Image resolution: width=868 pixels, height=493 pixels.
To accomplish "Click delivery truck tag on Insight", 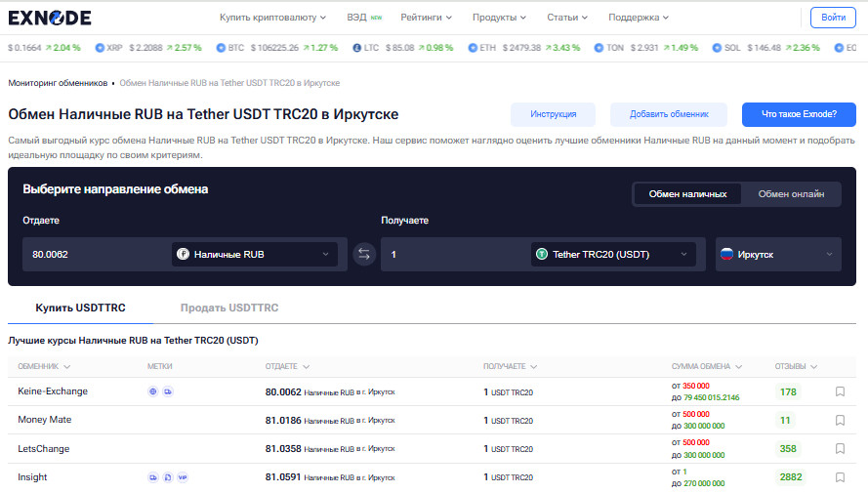I will (x=152, y=477).
